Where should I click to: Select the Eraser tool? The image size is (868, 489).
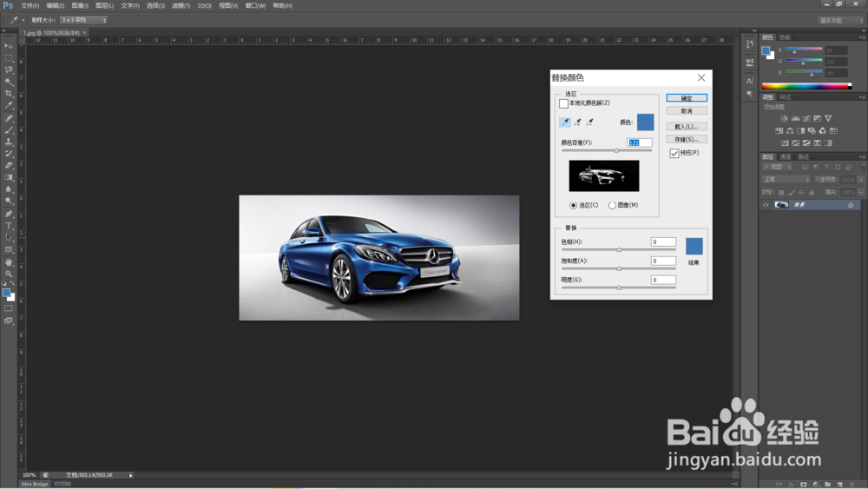tap(9, 165)
